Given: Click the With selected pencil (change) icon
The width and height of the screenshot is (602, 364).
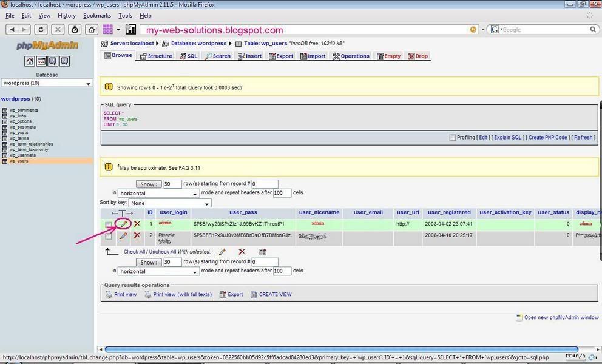Looking at the screenshot, I should (x=222, y=252).
